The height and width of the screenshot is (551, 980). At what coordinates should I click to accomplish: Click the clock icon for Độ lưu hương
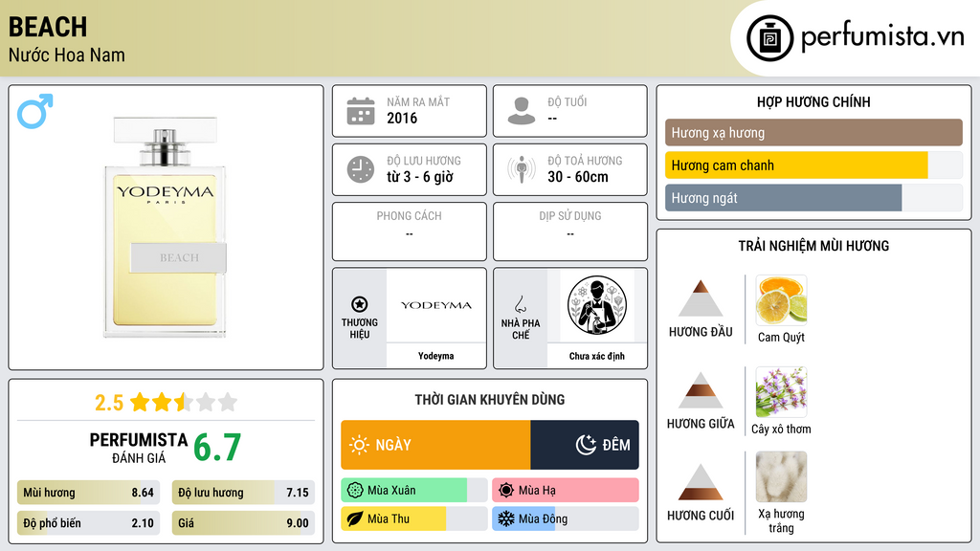pyautogui.click(x=361, y=169)
